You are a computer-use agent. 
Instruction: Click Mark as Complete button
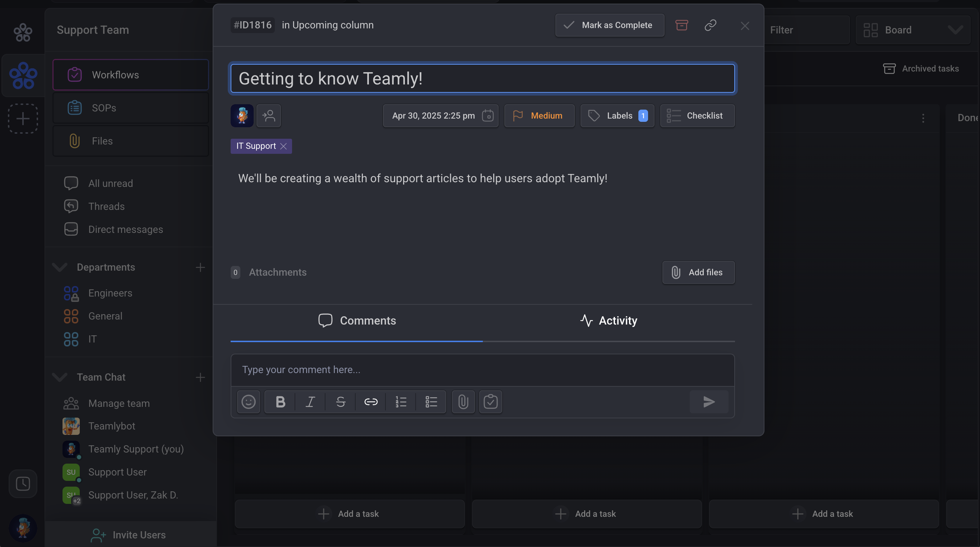pyautogui.click(x=610, y=25)
